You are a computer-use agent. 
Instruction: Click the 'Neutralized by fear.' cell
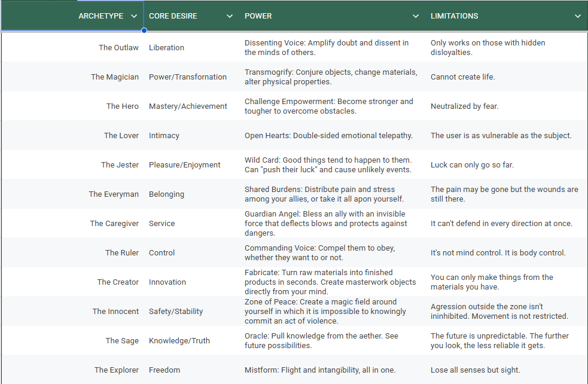(x=507, y=106)
